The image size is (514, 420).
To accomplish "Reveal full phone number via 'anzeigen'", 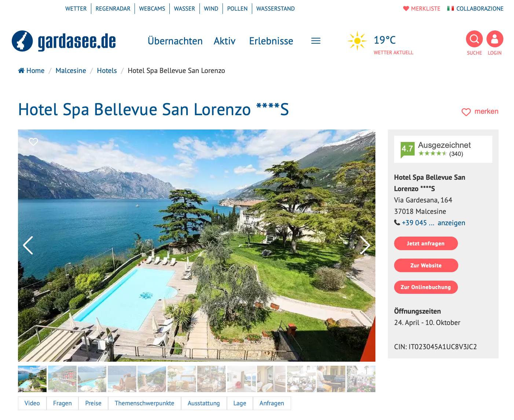I will [x=451, y=223].
